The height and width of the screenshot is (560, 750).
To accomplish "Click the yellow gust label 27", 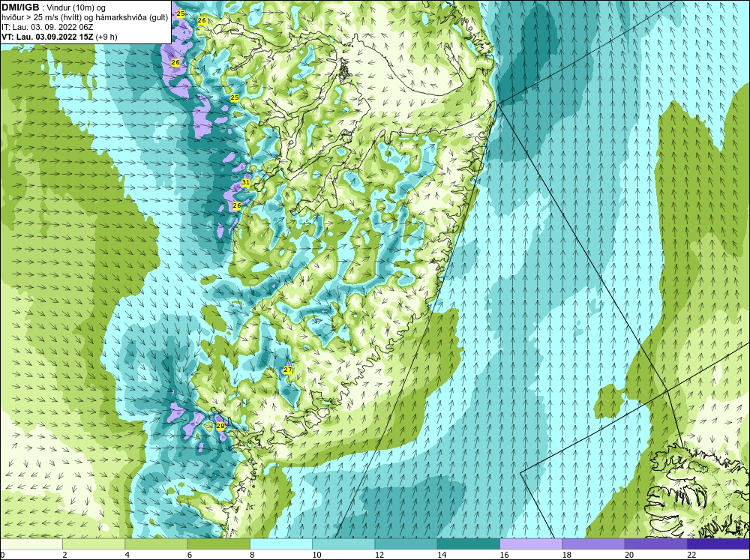I will click(288, 370).
